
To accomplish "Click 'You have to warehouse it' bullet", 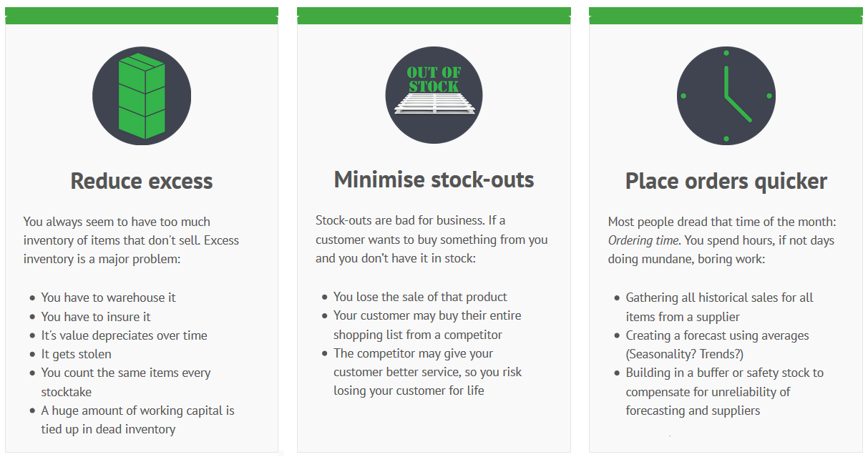I will pos(108,298).
